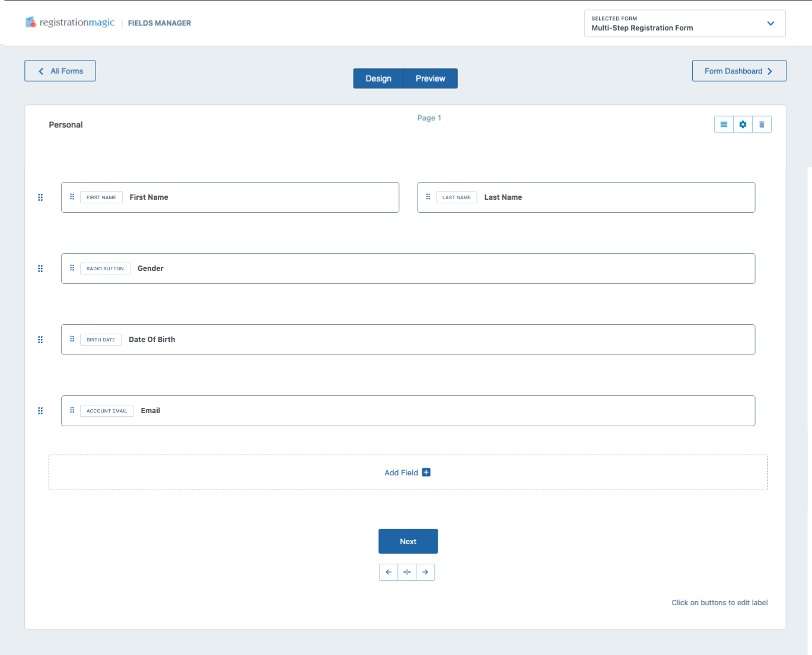Click the LAST NAME label button

(x=456, y=197)
